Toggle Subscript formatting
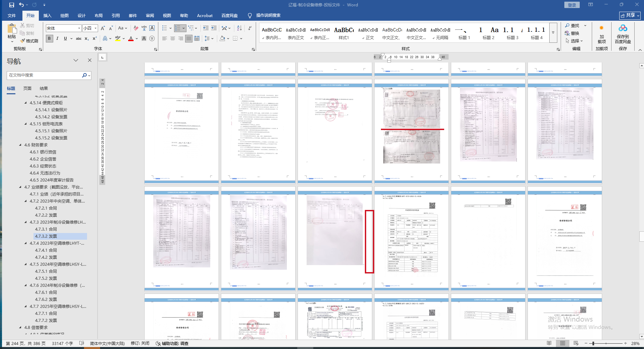 coord(87,39)
